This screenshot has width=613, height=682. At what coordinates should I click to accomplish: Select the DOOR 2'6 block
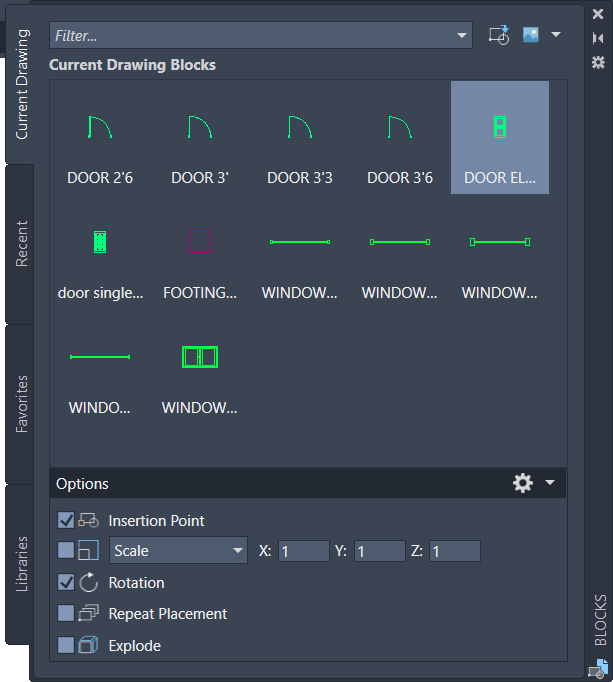coord(100,137)
